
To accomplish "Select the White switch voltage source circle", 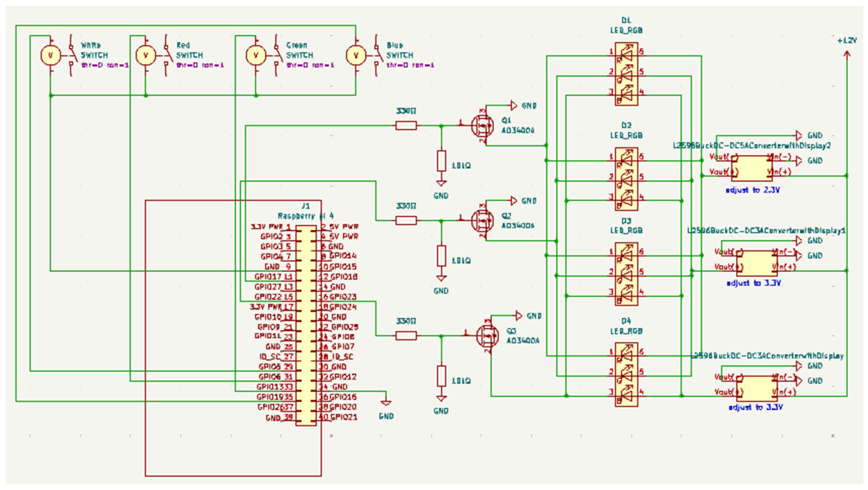I will [50, 55].
